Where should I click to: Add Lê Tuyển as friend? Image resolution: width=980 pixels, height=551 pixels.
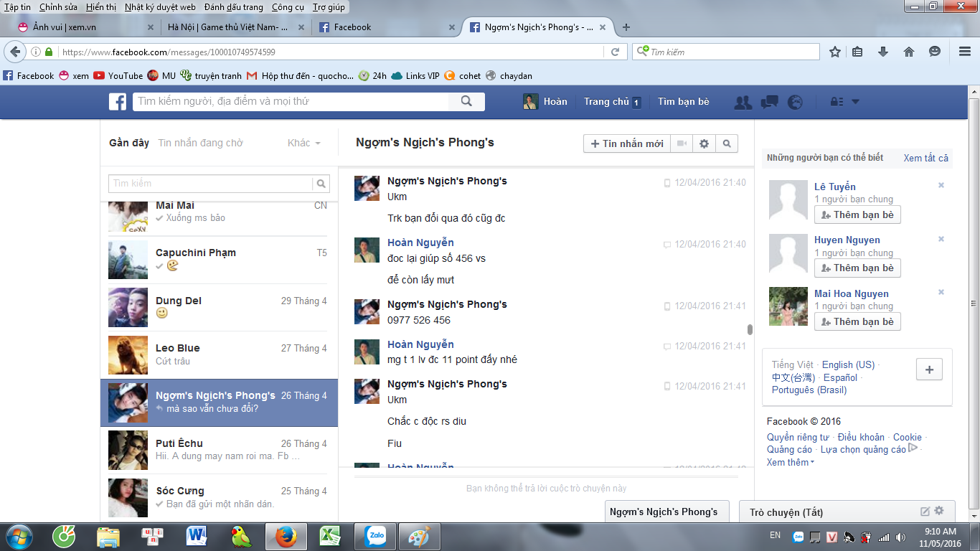tap(857, 215)
